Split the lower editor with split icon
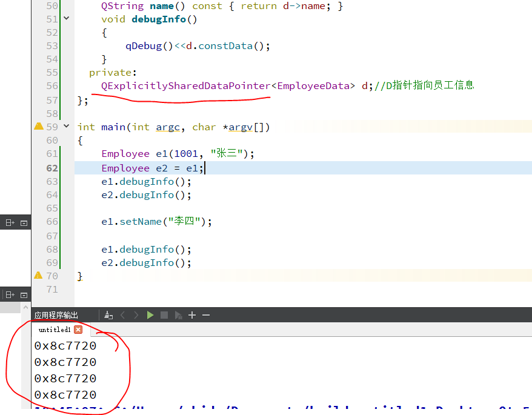This screenshot has height=415, width=532. click(8, 294)
